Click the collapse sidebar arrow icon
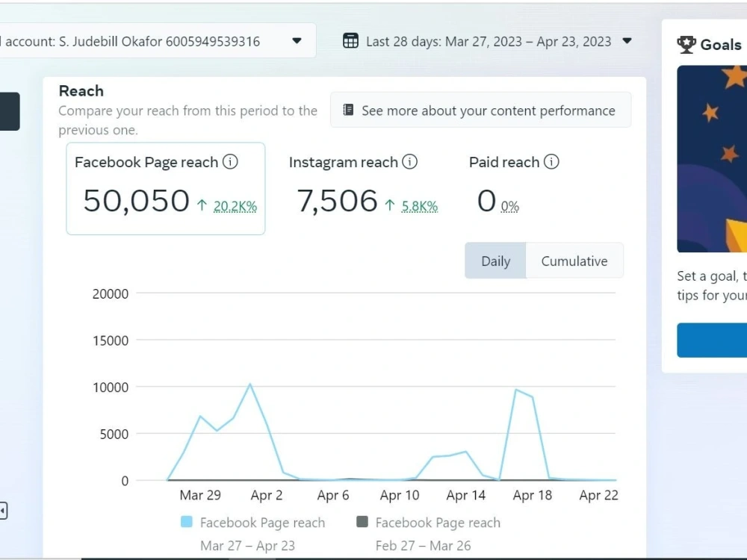The width and height of the screenshot is (747, 560). (x=3, y=511)
